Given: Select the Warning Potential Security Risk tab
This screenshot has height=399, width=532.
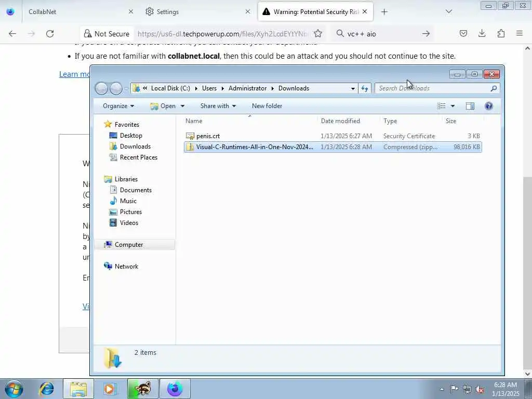Looking at the screenshot, I should pos(315,12).
